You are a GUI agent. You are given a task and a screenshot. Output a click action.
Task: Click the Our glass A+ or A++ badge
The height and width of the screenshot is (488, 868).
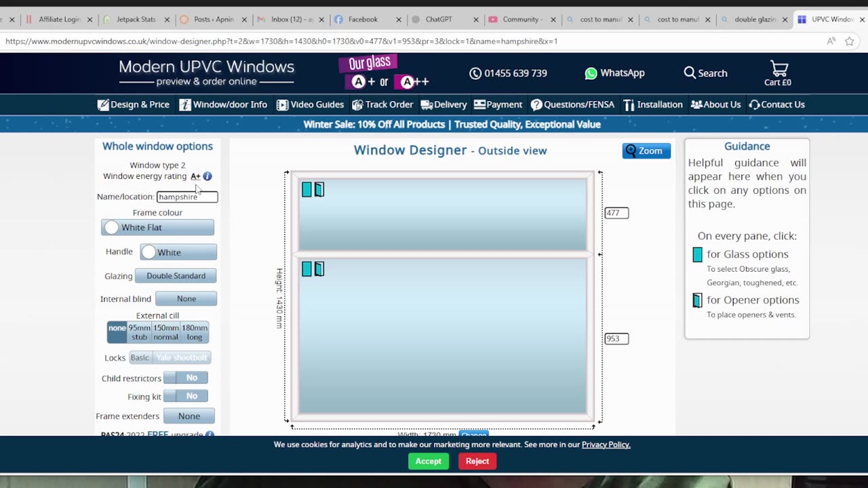384,73
